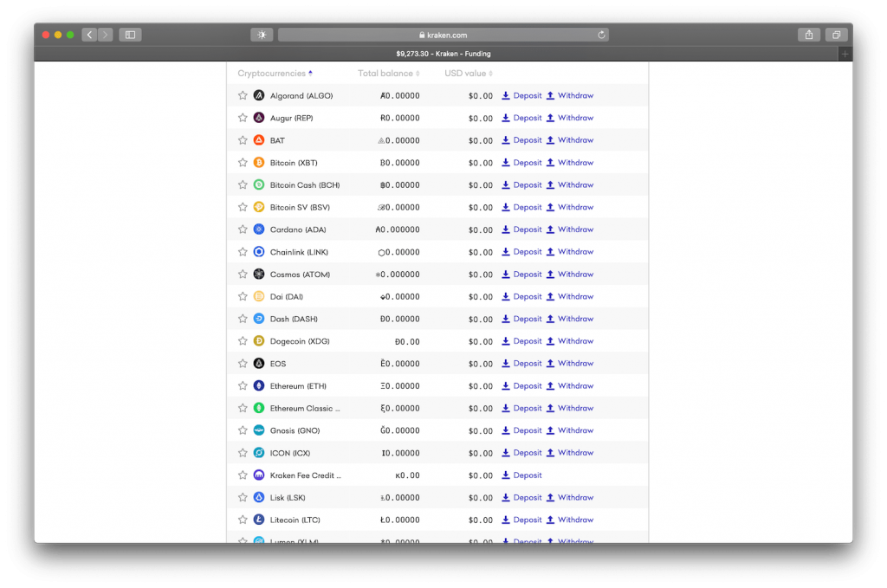Go back to the previous page
The width and height of the screenshot is (887, 588).
89,35
